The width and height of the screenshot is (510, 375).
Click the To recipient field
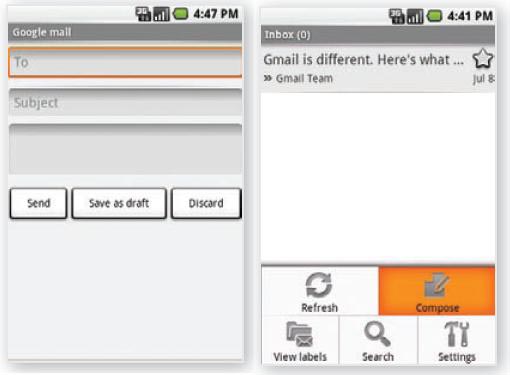click(125, 63)
